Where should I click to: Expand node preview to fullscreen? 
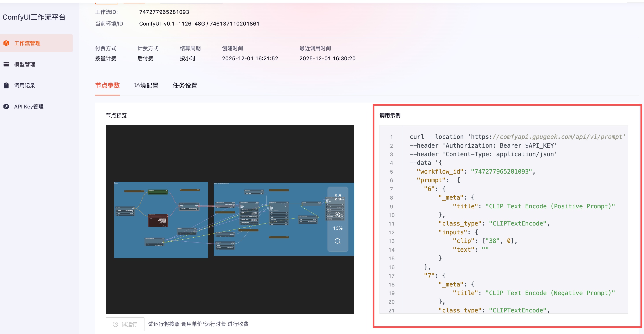pyautogui.click(x=337, y=197)
